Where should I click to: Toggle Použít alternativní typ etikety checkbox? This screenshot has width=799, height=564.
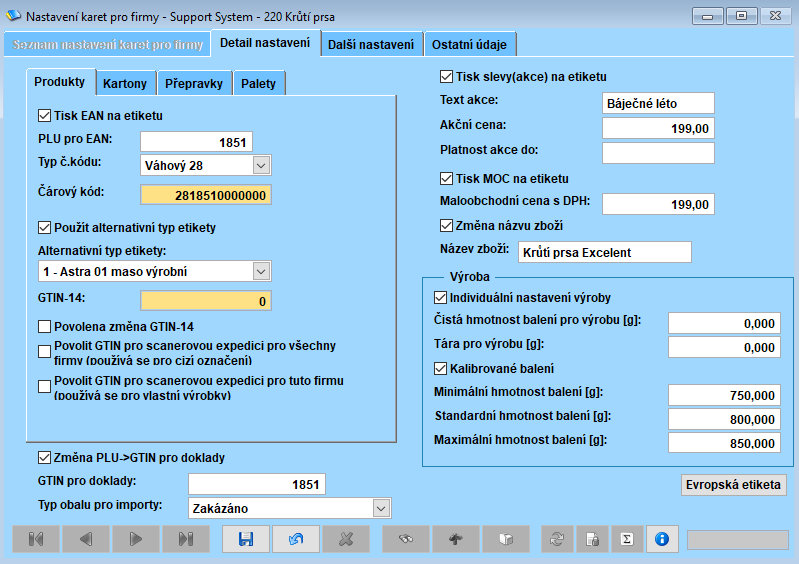click(44, 228)
